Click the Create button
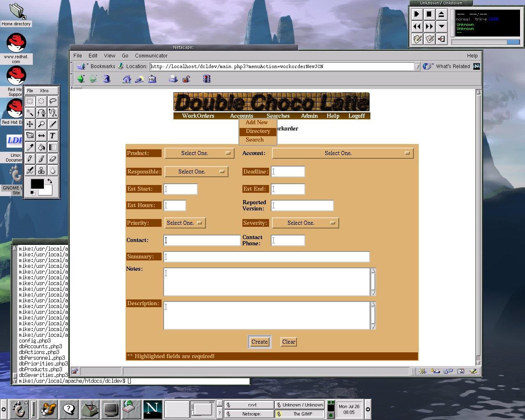Image resolution: width=525 pixels, height=420 pixels. pyautogui.click(x=260, y=342)
